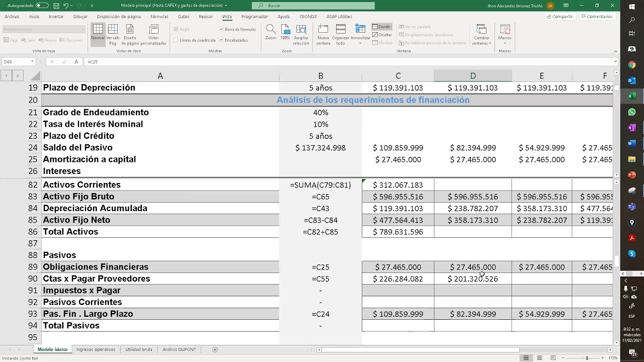
Task: Switch to page break preview in status bar
Action: pyautogui.click(x=553, y=358)
